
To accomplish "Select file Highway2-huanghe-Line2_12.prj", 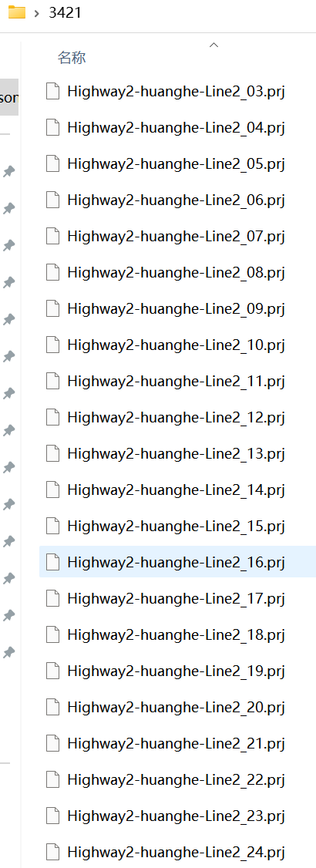I will pos(177,417).
